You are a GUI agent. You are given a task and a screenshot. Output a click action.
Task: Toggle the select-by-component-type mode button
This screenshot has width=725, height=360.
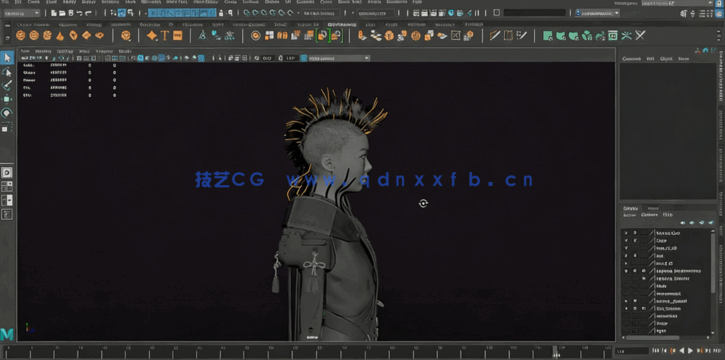click(x=130, y=13)
